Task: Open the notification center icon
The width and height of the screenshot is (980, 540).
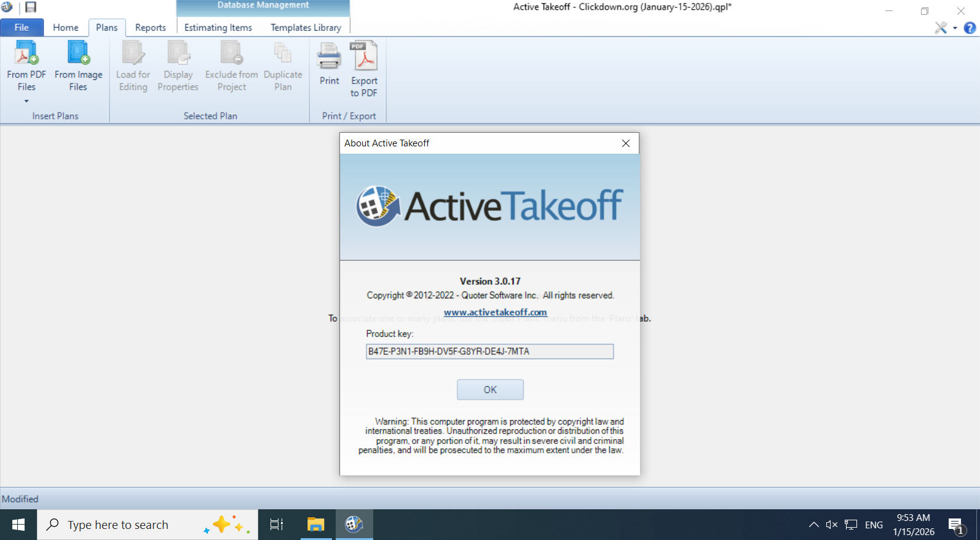Action: coord(955,525)
